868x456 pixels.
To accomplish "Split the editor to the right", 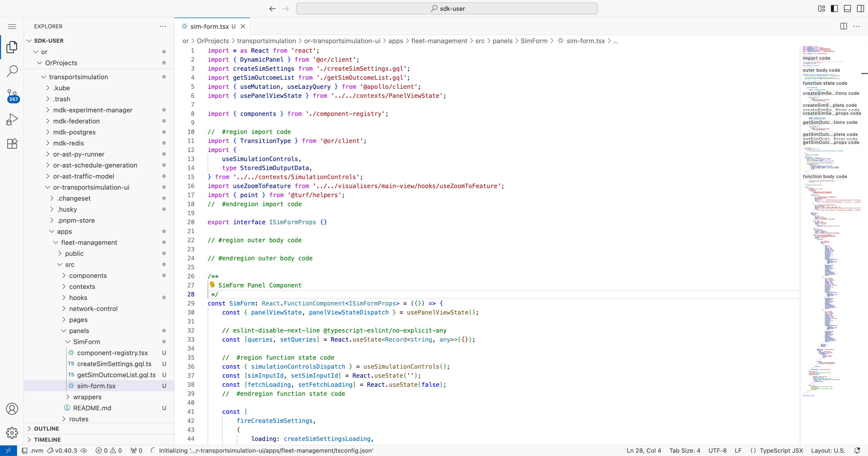I will coord(843,26).
